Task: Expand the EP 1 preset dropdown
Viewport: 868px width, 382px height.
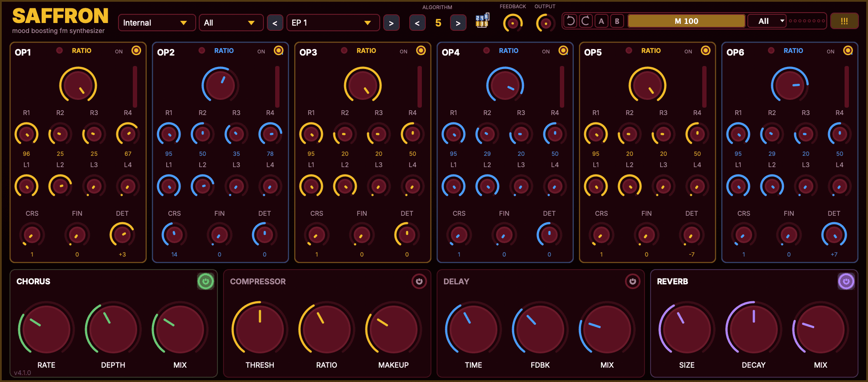Action: (x=333, y=23)
